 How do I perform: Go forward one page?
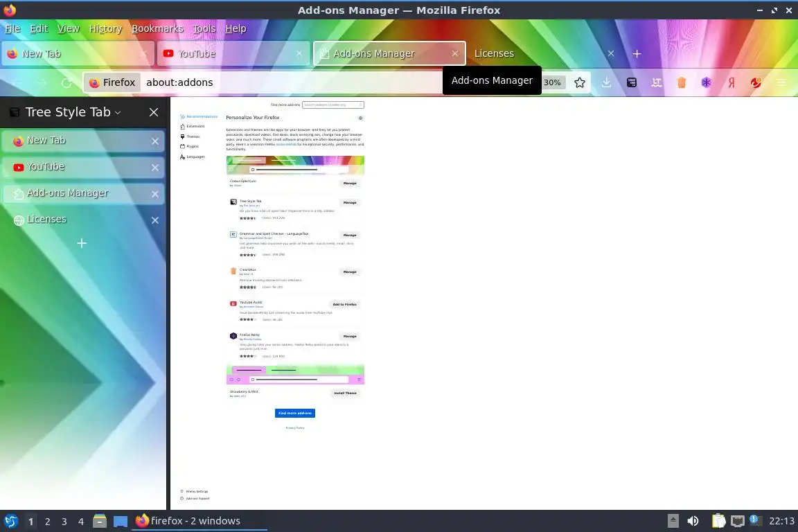coord(42,82)
